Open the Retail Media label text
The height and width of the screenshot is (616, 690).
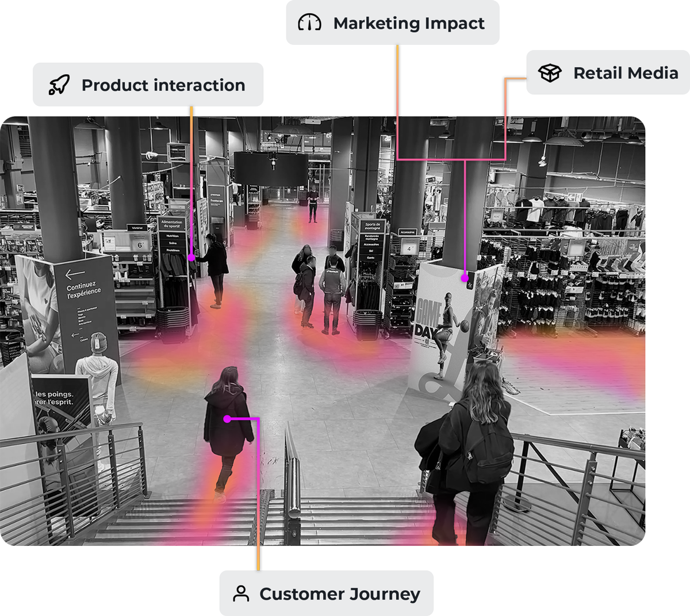coord(626,73)
